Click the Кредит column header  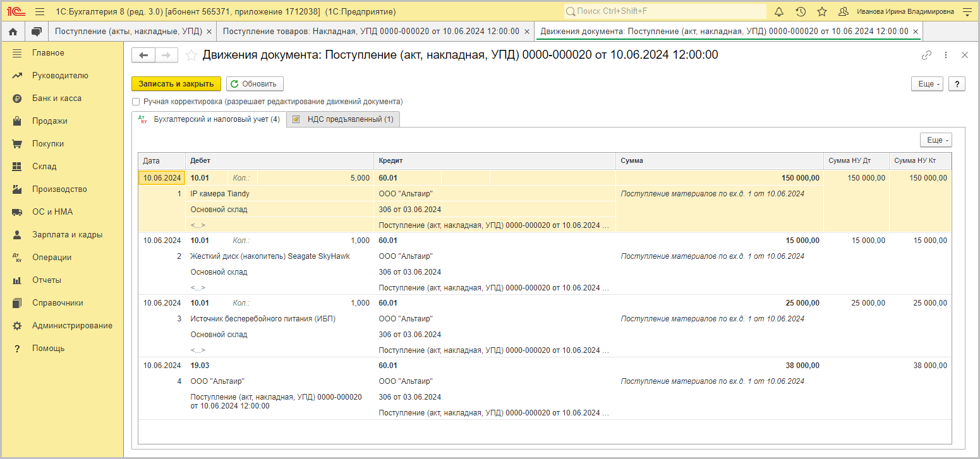pyautogui.click(x=495, y=161)
